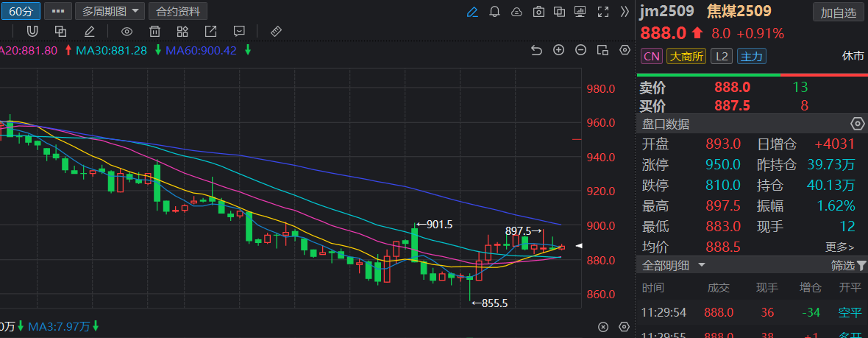The width and height of the screenshot is (868, 338).
Task: Toggle drawings visibility eye icon
Action: coord(127,31)
